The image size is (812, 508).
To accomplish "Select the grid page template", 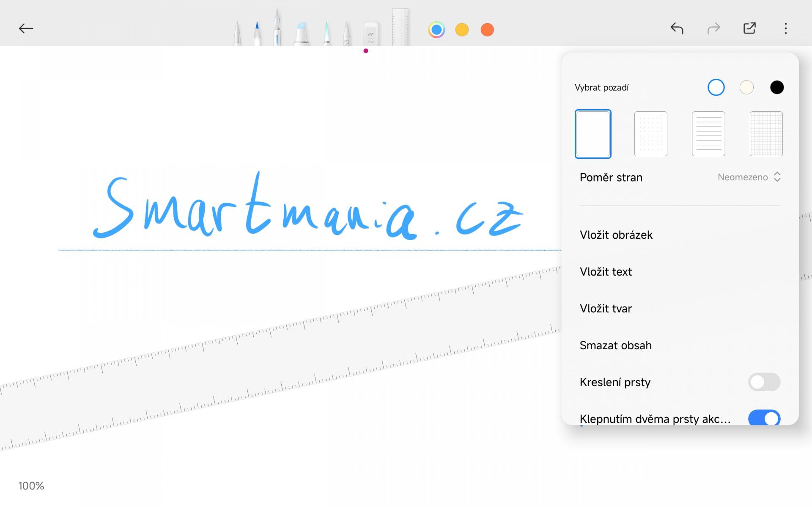I will click(x=766, y=134).
